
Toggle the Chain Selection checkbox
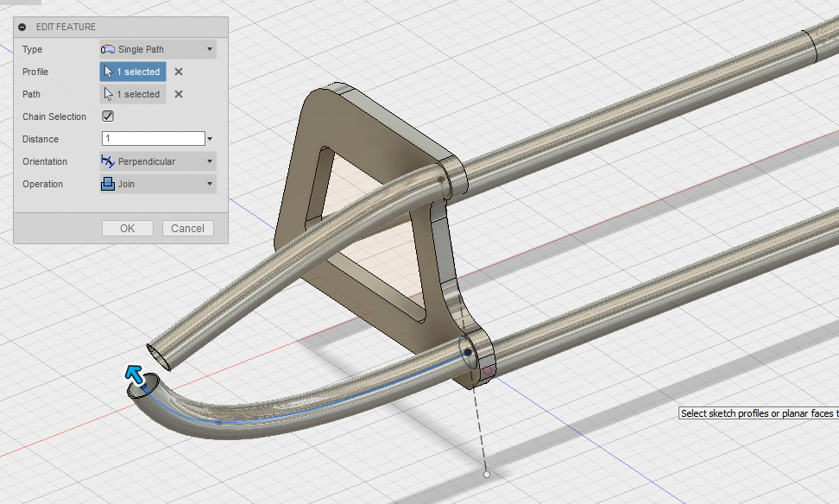point(108,117)
